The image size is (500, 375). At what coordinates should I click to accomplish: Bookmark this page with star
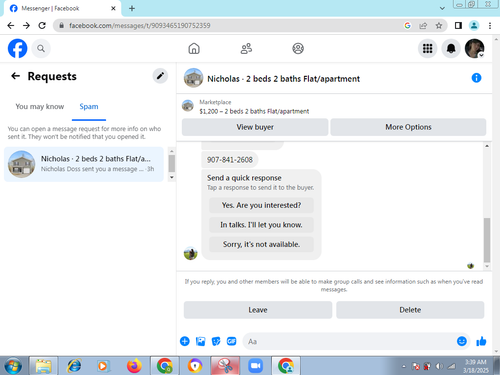[439, 26]
